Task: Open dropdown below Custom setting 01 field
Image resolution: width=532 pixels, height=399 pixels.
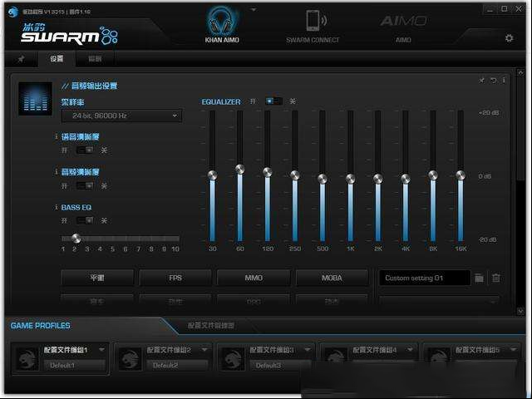Action: [x=440, y=301]
